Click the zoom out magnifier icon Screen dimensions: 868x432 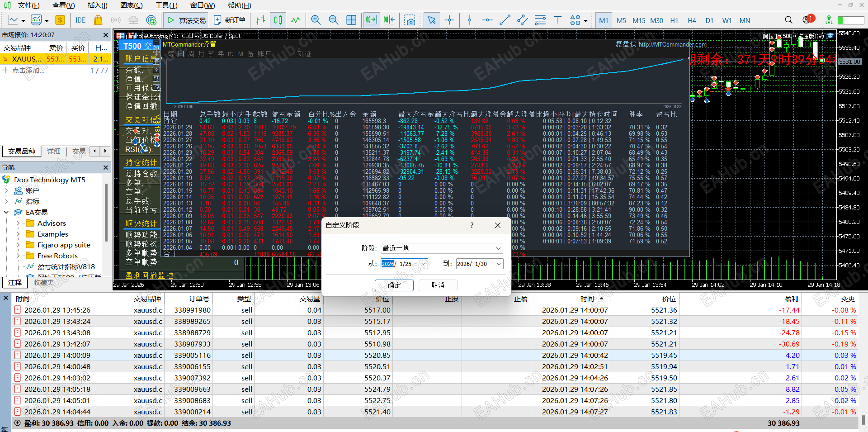coord(333,20)
